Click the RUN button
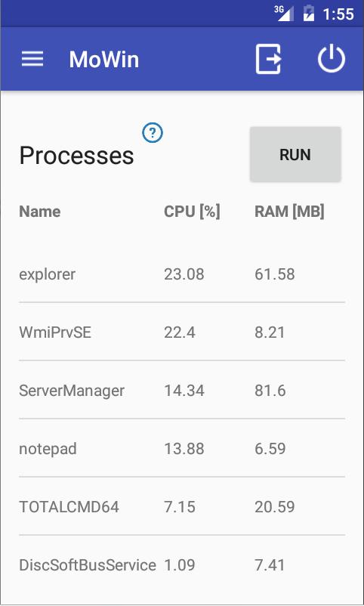The height and width of the screenshot is (606, 364). coord(295,155)
